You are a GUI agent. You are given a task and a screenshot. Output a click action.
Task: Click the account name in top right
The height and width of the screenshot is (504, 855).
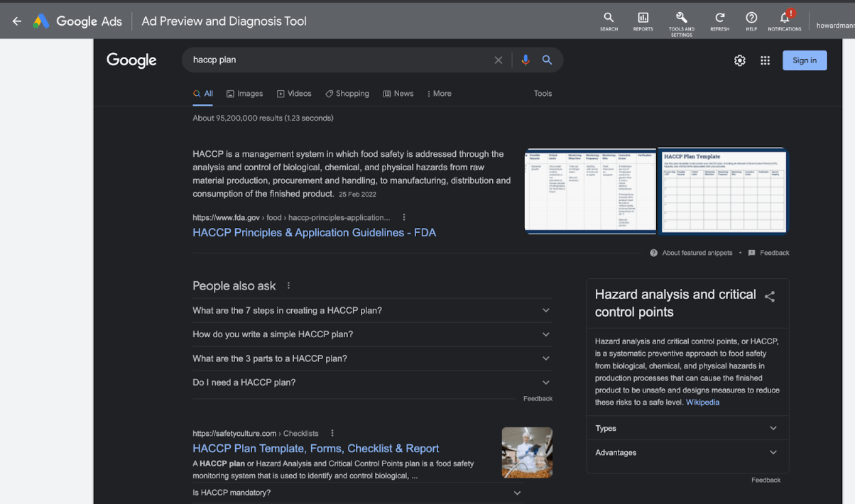tap(835, 26)
